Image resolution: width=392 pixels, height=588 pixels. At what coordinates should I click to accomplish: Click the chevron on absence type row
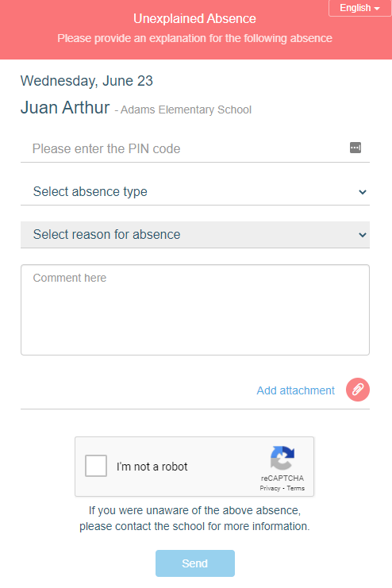click(x=363, y=192)
